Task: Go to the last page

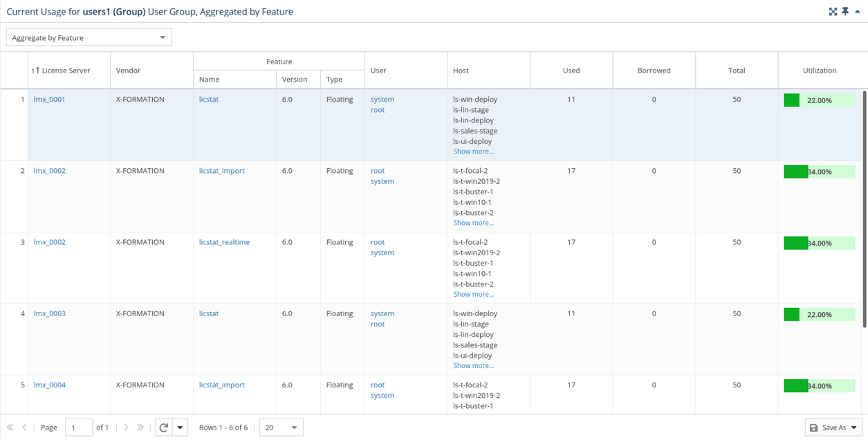Action: coord(140,428)
